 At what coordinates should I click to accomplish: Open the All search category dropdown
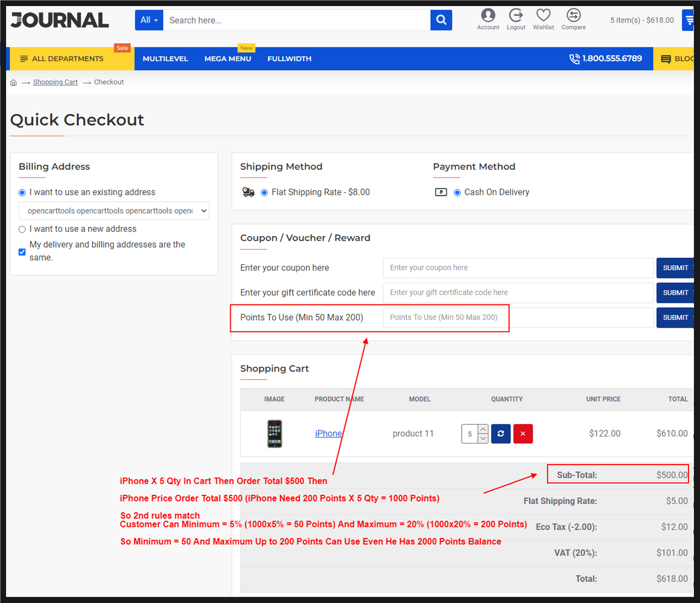tap(149, 20)
